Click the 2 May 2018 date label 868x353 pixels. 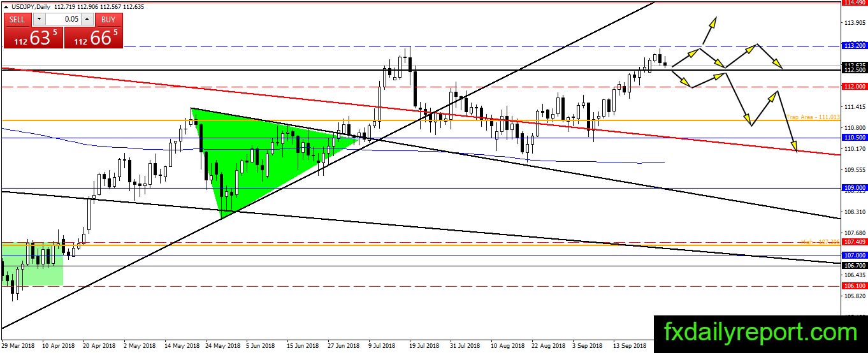point(140,346)
